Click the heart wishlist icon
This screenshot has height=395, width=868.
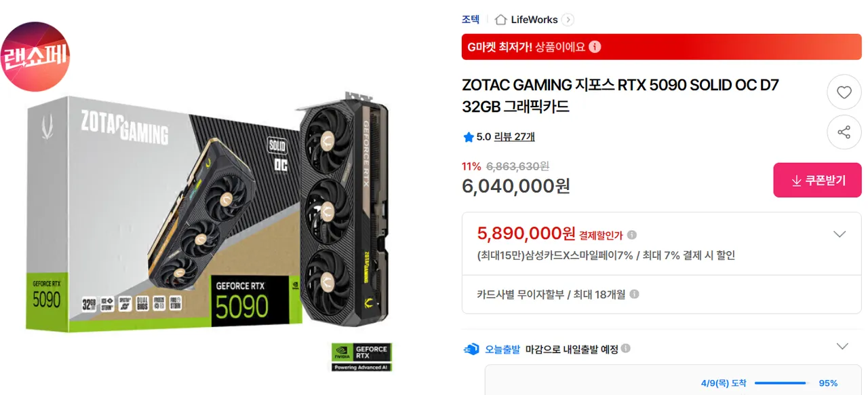(x=844, y=92)
